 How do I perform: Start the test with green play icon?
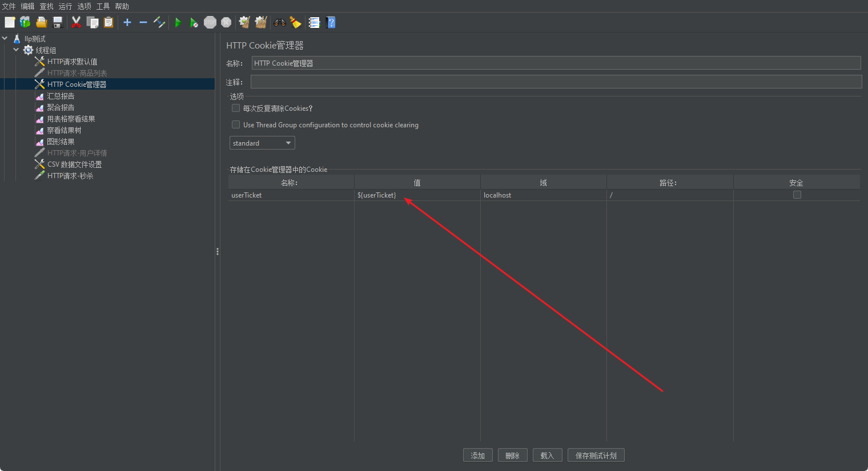coord(178,22)
